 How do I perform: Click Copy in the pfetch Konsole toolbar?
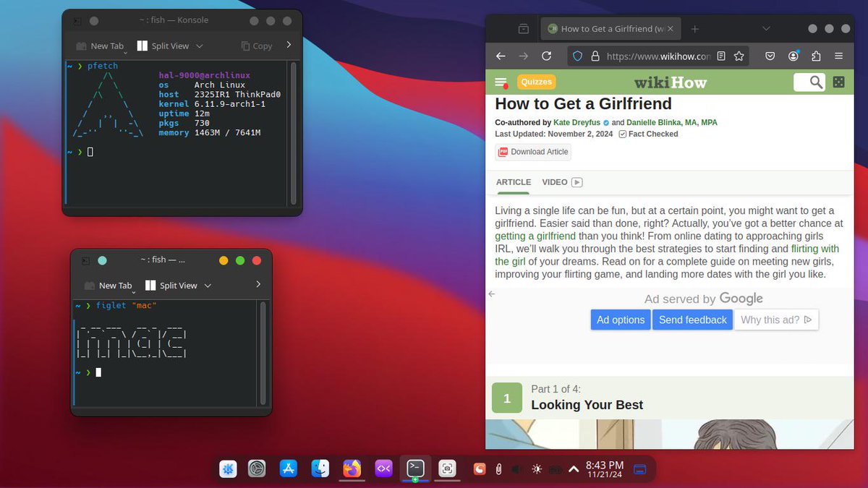[257, 46]
